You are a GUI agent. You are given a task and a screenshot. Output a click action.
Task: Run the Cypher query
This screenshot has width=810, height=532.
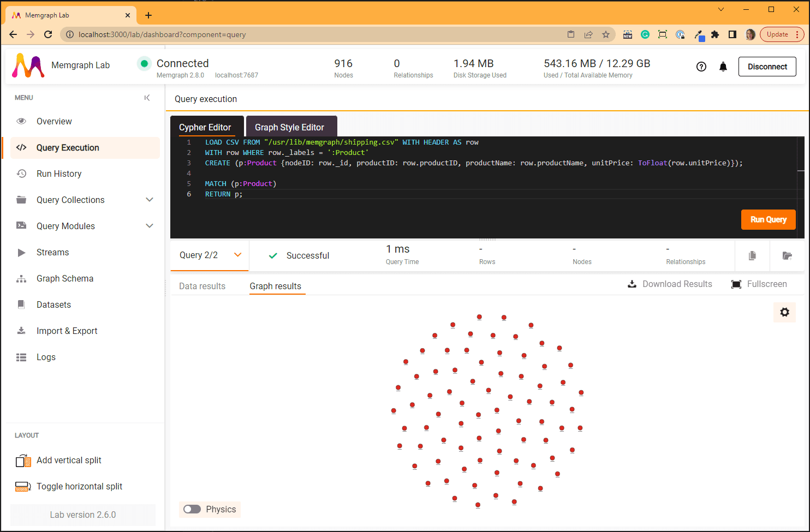click(768, 219)
